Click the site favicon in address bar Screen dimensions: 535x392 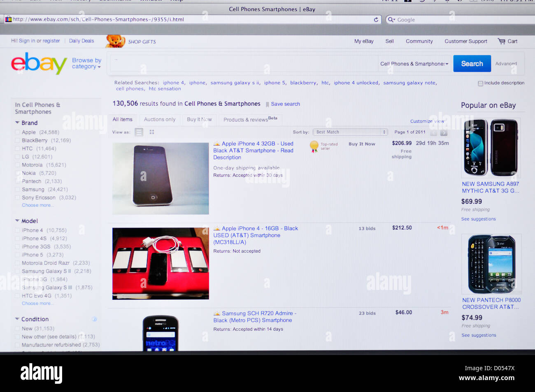pos(8,19)
